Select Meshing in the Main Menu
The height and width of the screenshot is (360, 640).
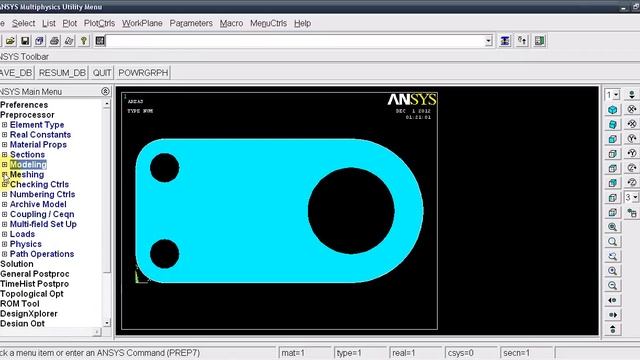pyautogui.click(x=27, y=175)
